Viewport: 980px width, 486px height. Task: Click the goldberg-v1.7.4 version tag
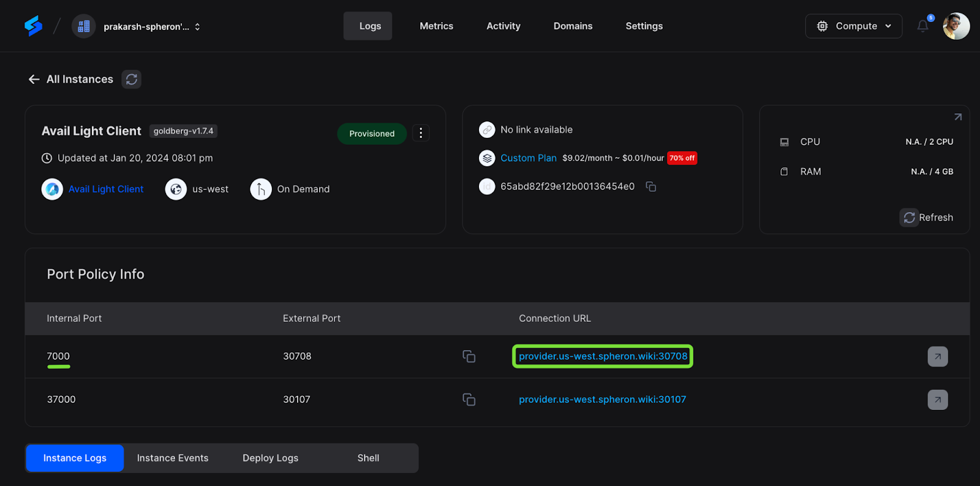click(183, 131)
